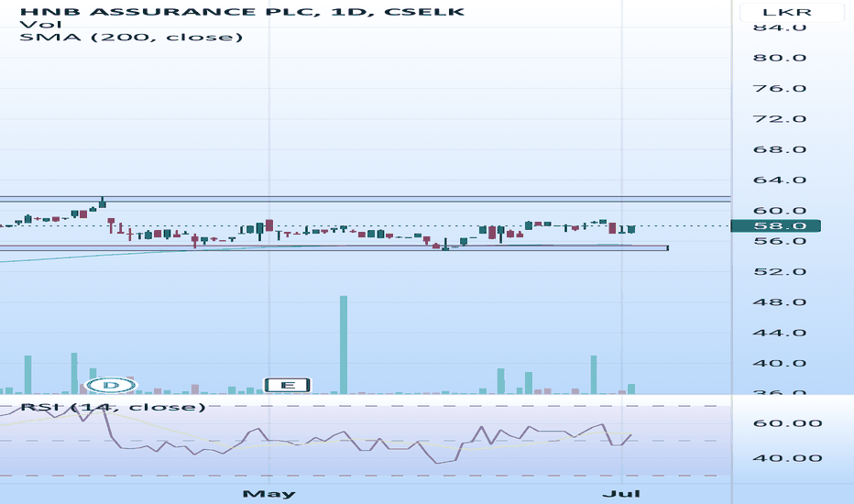The height and width of the screenshot is (504, 854).
Task: Click the Jul label on time axis
Action: point(621,494)
